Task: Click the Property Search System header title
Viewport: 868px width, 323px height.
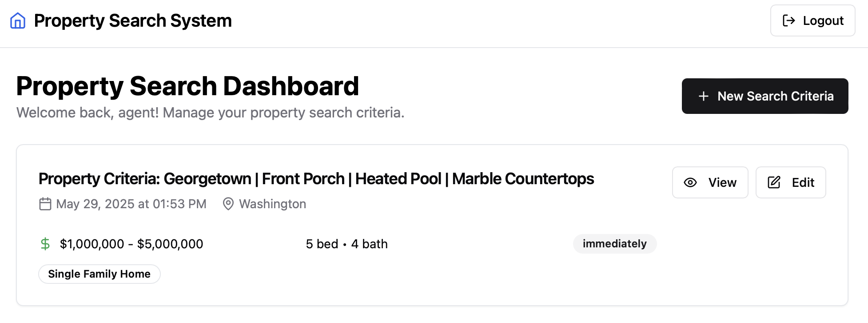Action: (x=133, y=20)
